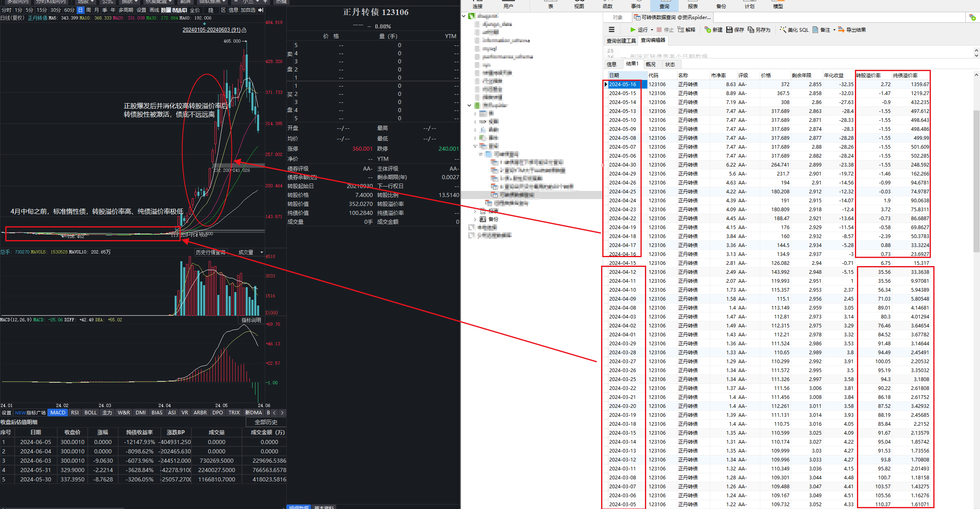Click the Beautify SQL wand icon
The height and width of the screenshot is (509, 980).
[x=783, y=30]
